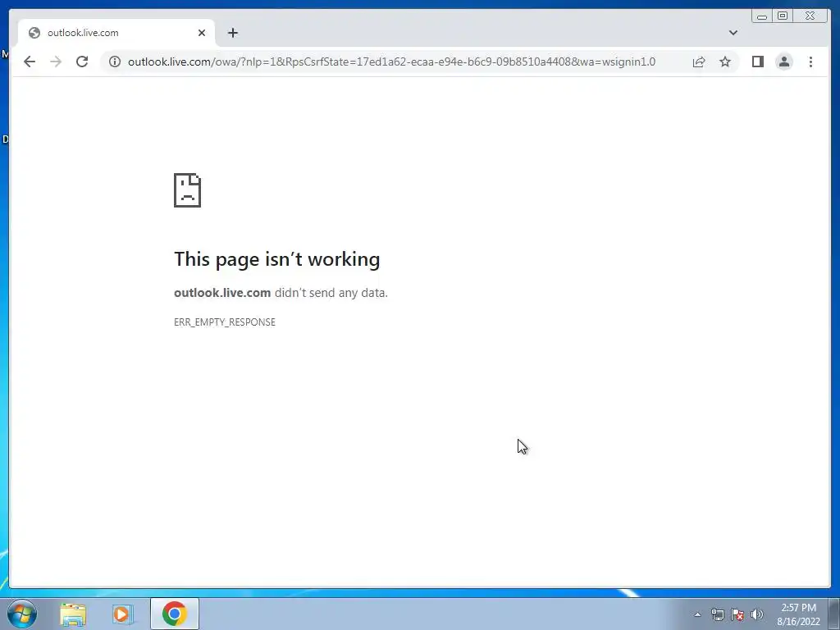Screen dimensions: 840x630
Task: Open Windows Explorer from taskbar
Action: 73,614
